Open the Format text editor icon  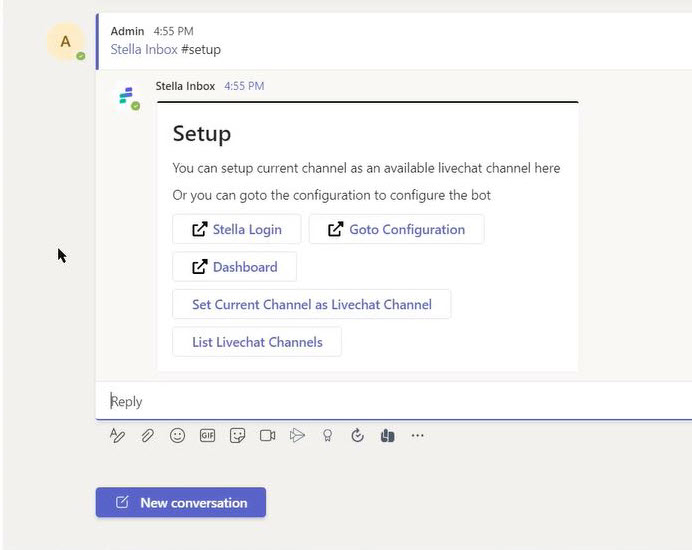pos(117,436)
